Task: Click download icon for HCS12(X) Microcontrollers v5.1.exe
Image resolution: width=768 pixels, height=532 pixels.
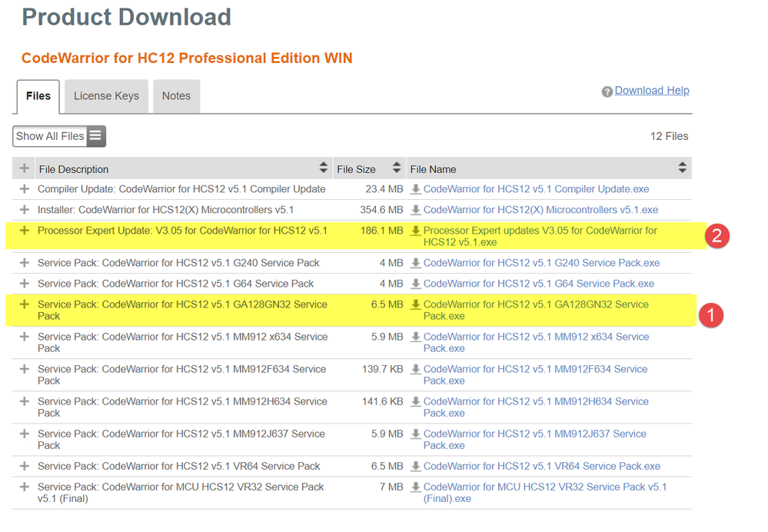Action: click(x=415, y=210)
